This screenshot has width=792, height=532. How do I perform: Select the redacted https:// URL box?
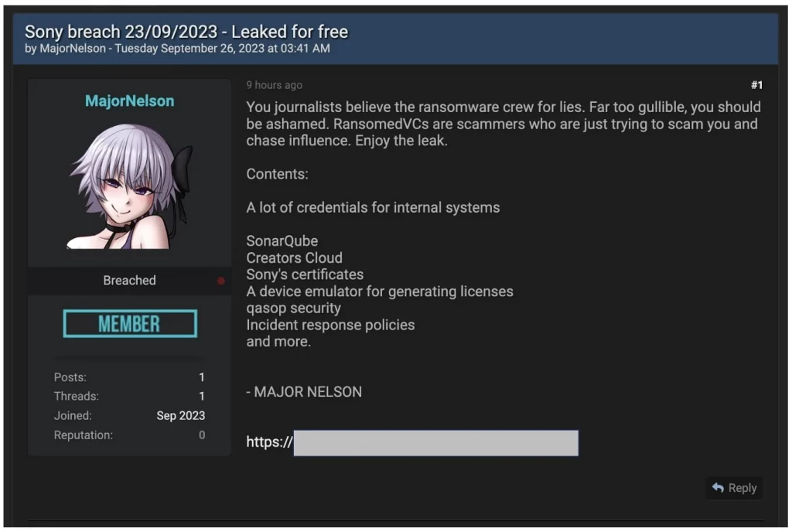(435, 442)
